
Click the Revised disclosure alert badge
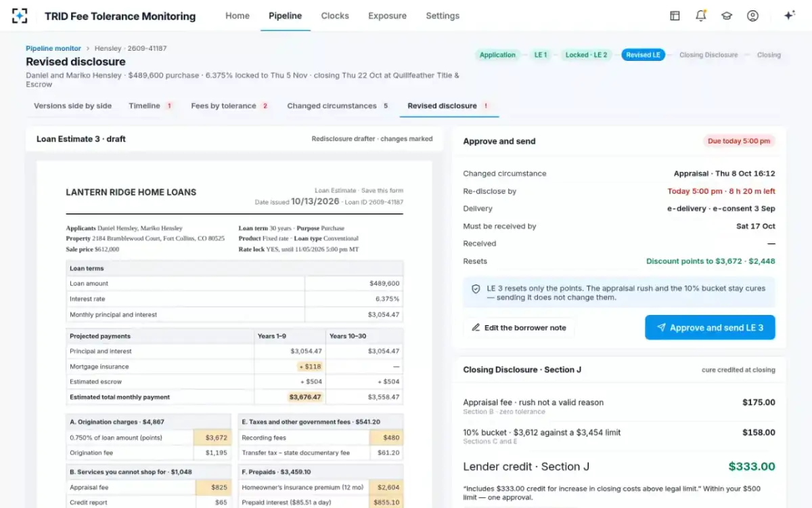(x=485, y=106)
